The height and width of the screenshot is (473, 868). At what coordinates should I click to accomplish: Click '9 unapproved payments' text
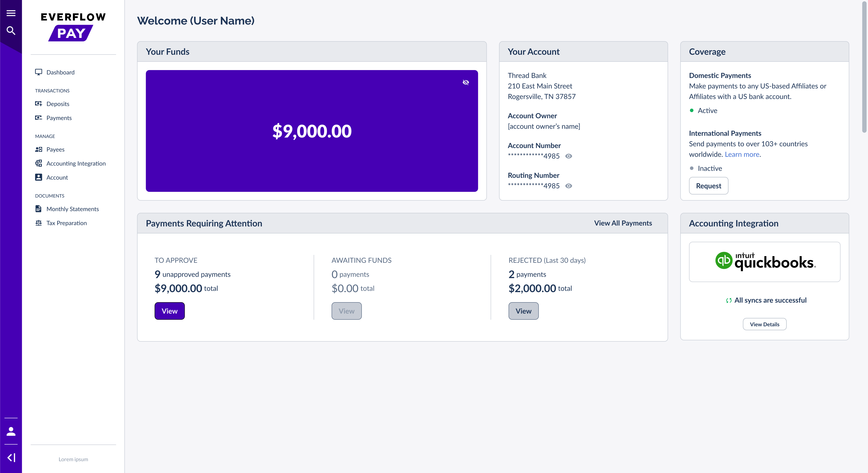click(x=192, y=274)
